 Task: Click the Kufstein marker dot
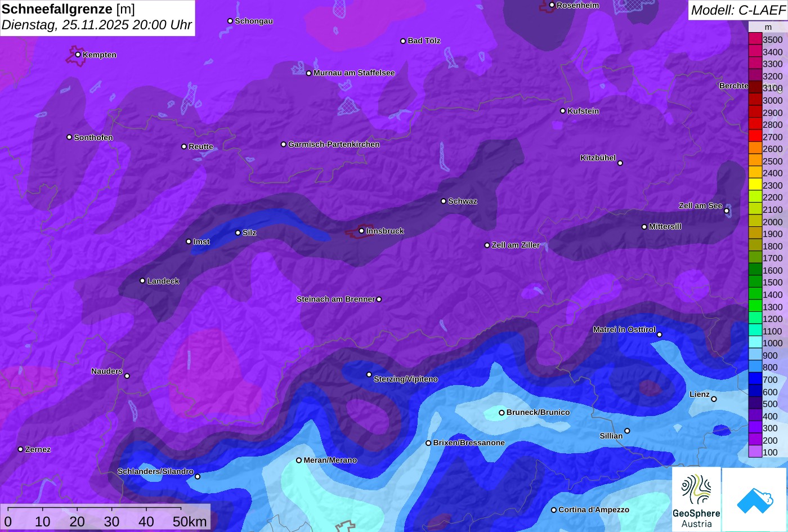(562, 111)
